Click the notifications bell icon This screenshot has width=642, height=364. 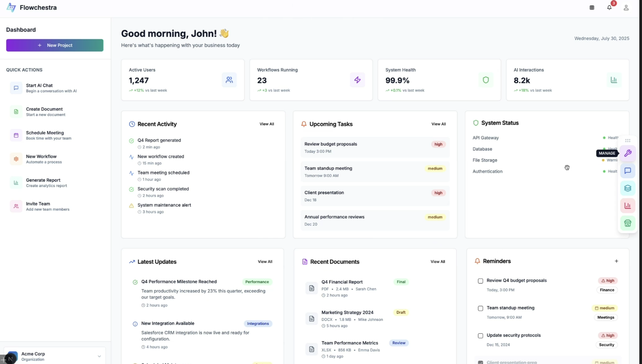click(x=609, y=8)
